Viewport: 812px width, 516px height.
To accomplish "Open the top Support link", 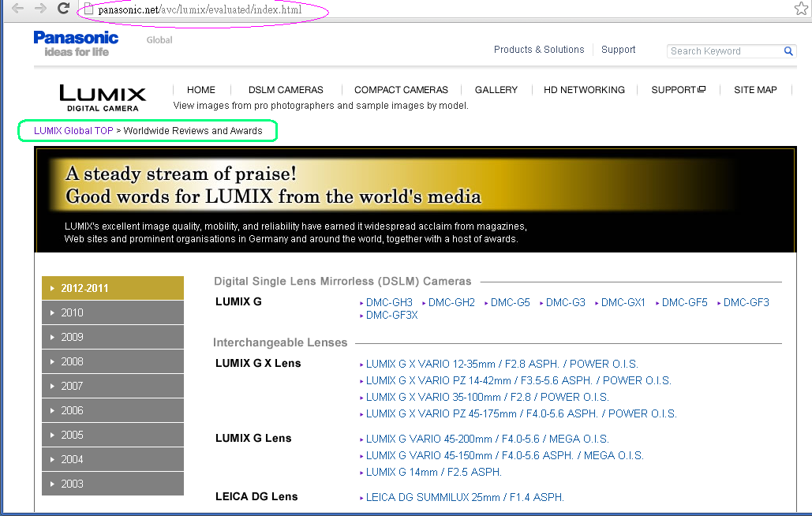I will click(x=618, y=49).
